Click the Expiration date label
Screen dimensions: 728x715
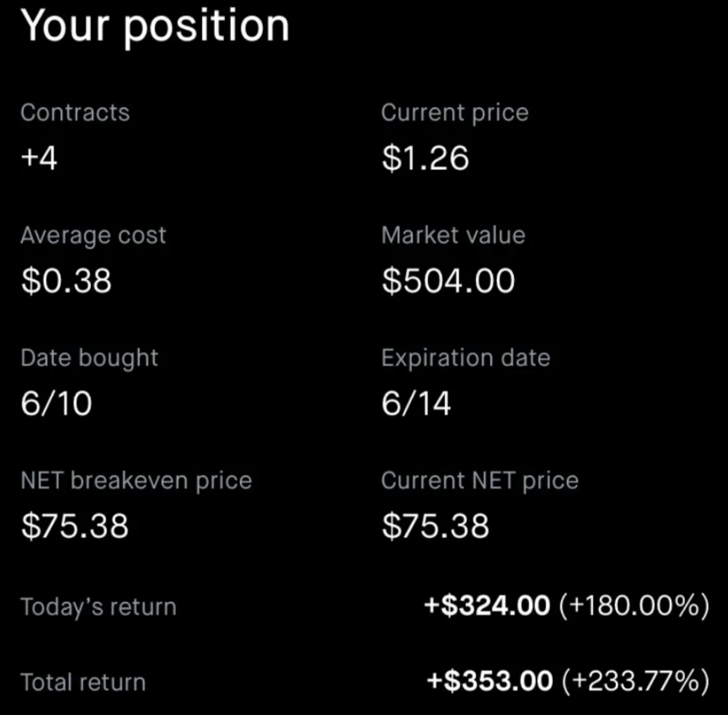tap(465, 358)
